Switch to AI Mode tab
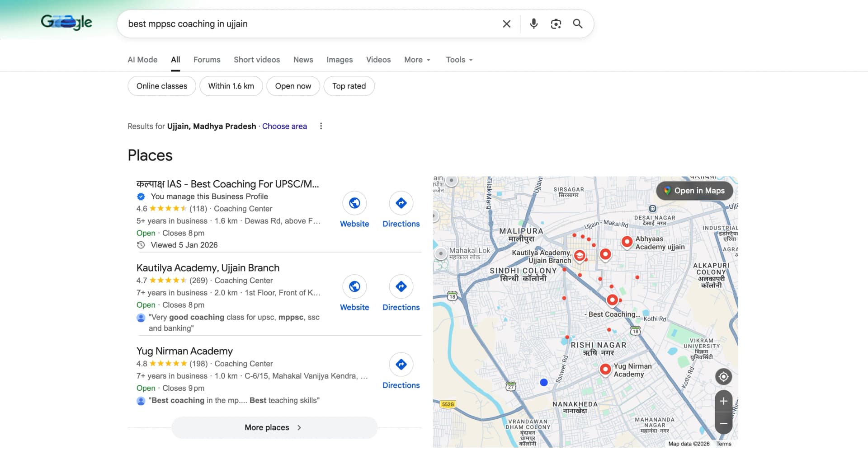Viewport: 868px width, 459px height. tap(142, 60)
